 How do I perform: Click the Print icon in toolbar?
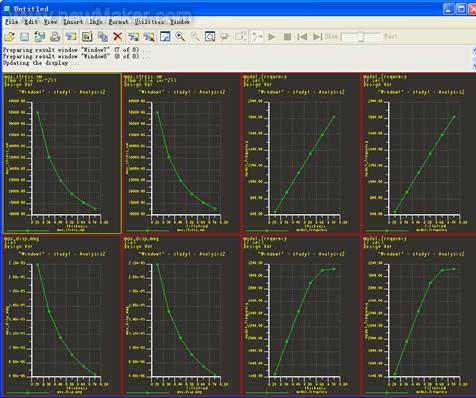pos(55,36)
